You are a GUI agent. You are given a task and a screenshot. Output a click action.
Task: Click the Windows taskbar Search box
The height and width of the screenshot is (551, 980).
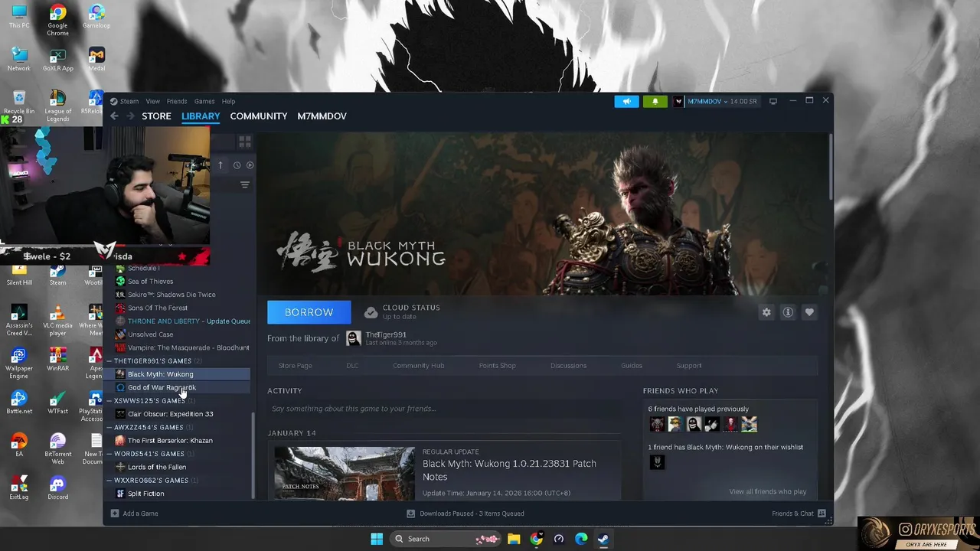click(446, 539)
